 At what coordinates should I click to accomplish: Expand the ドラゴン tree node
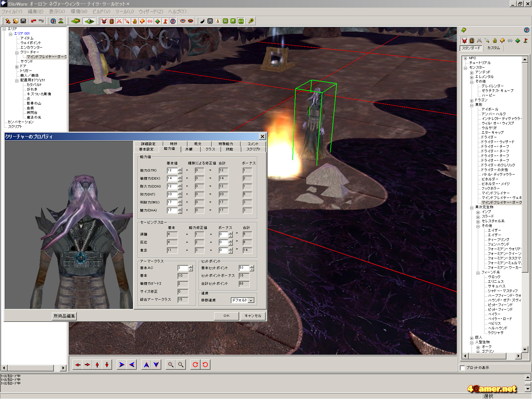471,100
